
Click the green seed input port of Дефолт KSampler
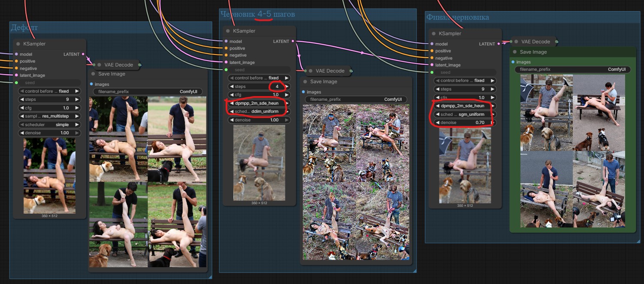click(16, 82)
